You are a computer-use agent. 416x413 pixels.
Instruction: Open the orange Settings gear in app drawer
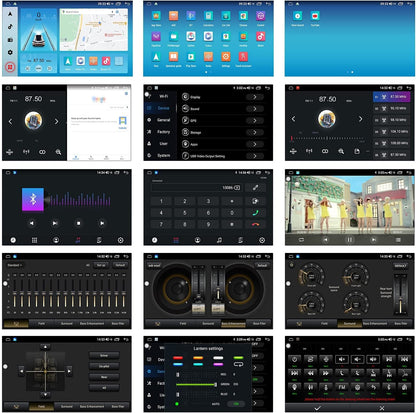226,57
